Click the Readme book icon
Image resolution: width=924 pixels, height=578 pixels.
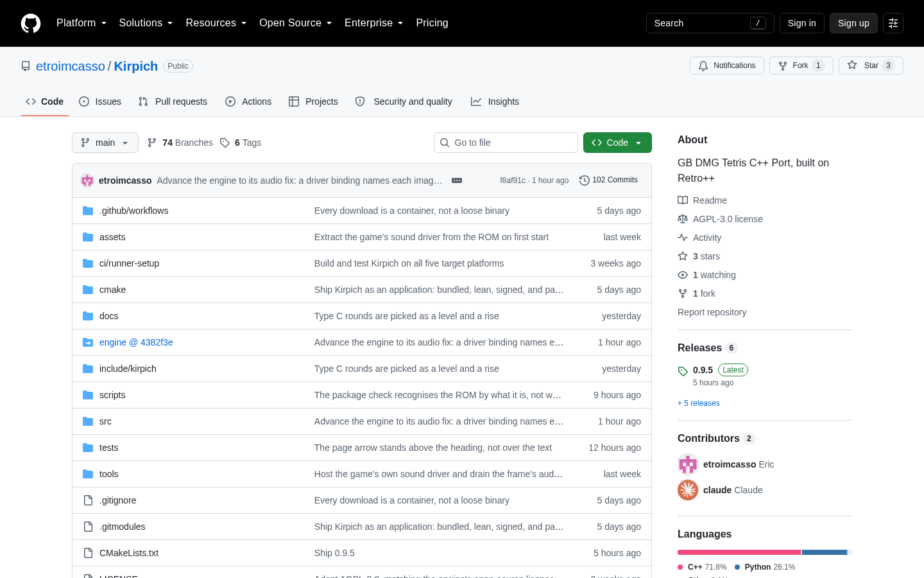pyautogui.click(x=683, y=200)
